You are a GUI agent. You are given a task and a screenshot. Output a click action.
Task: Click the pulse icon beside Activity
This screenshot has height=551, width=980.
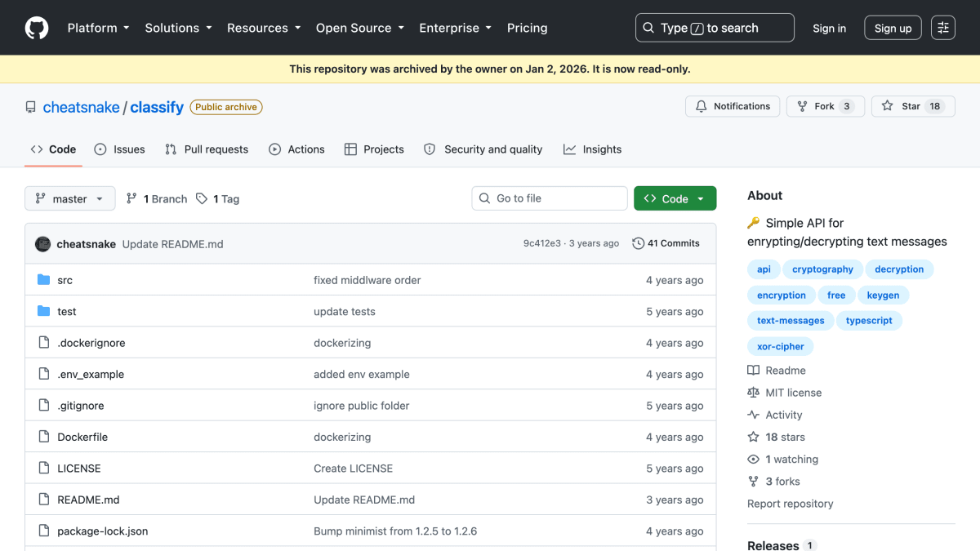[753, 415]
